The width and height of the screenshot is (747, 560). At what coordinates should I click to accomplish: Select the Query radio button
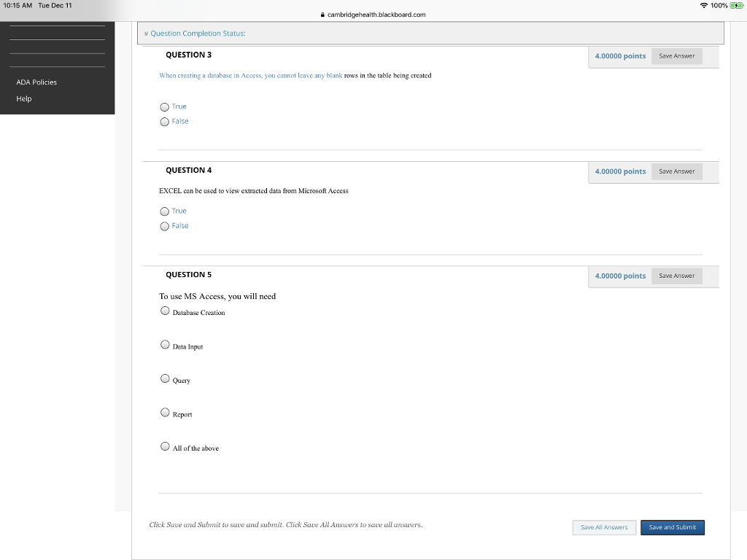click(165, 378)
